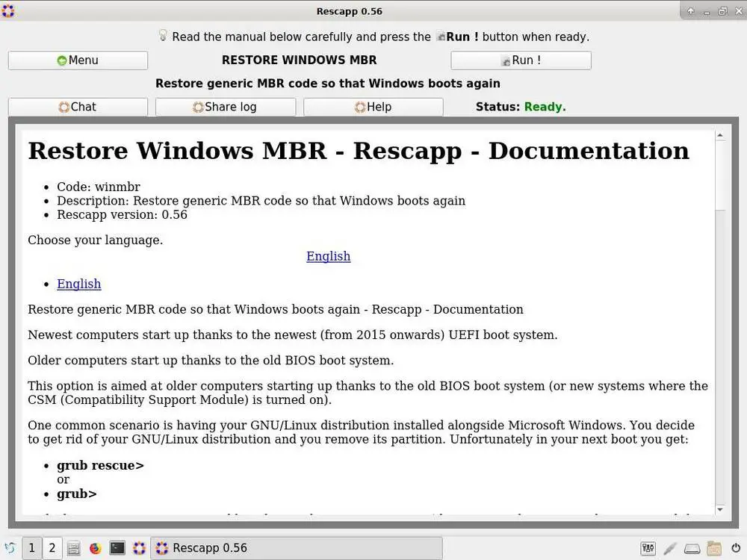Open the volume mixer tray icon
The width and height of the screenshot is (747, 560).
click(x=648, y=549)
